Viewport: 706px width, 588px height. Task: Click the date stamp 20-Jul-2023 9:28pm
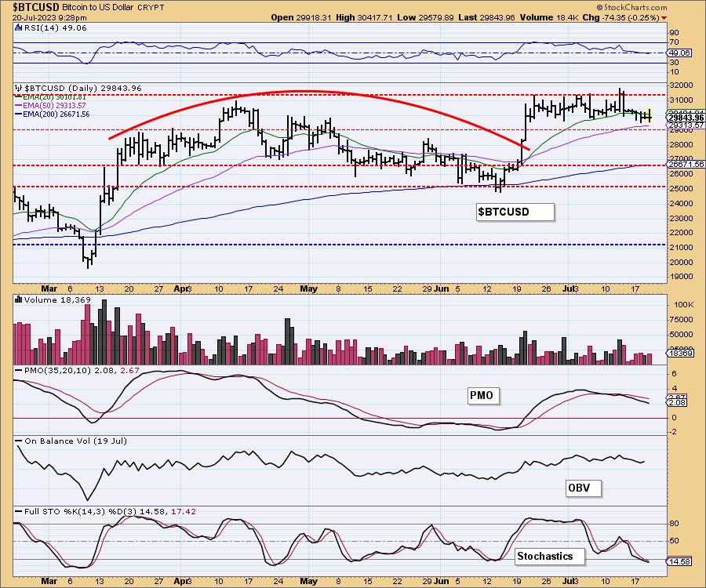[49, 18]
